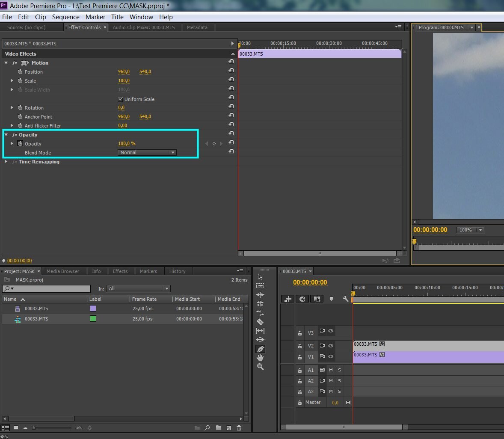Screen dimensions: 504x439
Task: Open the program zoom 100% dropdown
Action: tap(470, 230)
